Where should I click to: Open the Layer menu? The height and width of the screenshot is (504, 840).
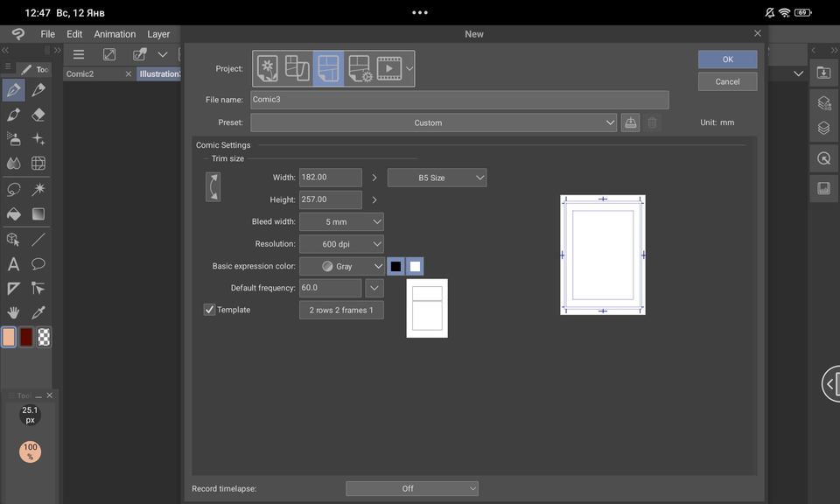coord(158,34)
